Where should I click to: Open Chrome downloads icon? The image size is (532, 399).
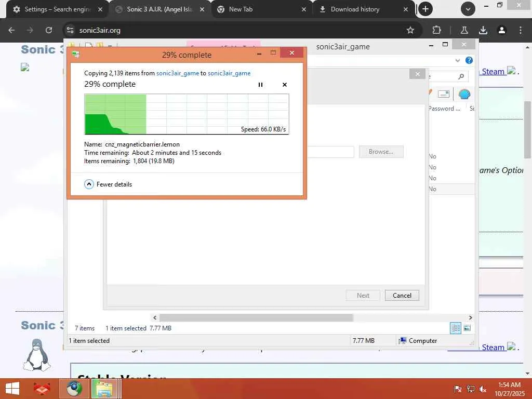483,30
